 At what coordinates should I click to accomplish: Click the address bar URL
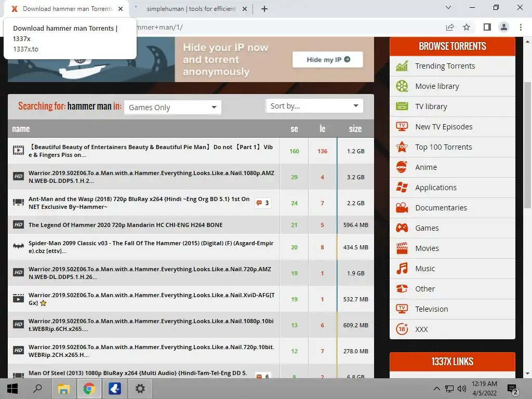(159, 27)
